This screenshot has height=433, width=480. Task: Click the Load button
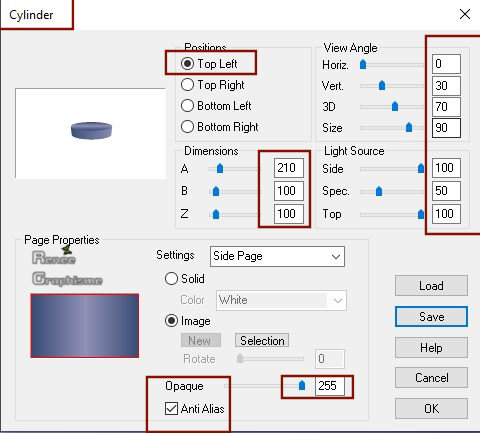tap(431, 286)
